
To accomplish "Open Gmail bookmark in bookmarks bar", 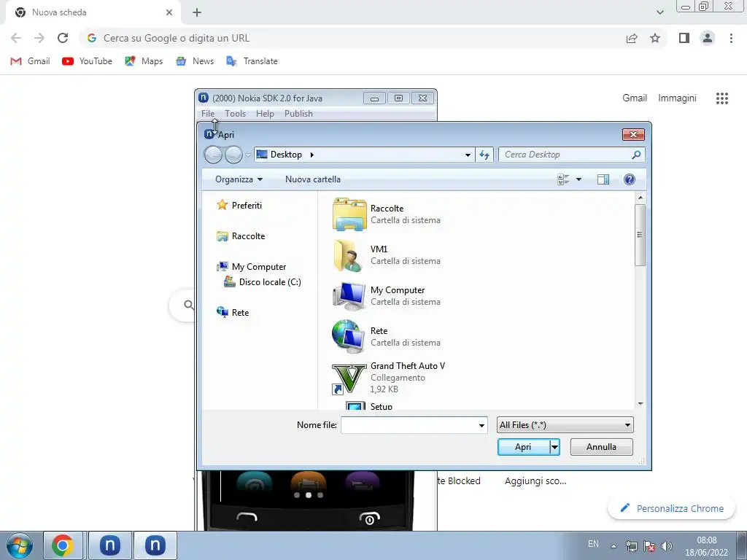I will (30, 61).
